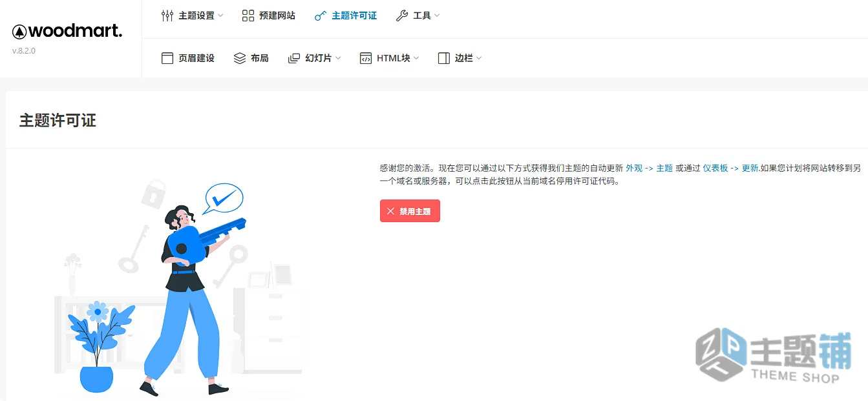Click the header builder icon beside 页眉建设
The width and height of the screenshot is (868, 401).
(167, 58)
